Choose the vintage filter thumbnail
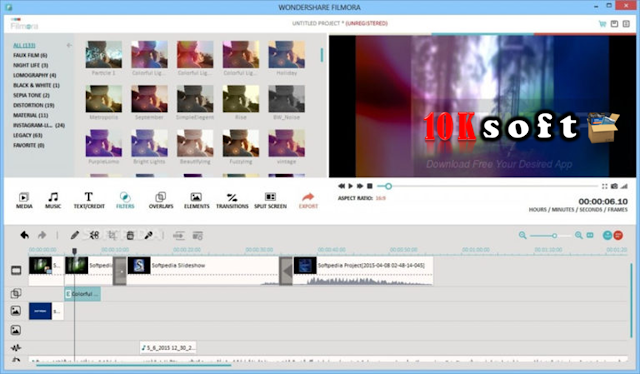 pyautogui.click(x=287, y=143)
